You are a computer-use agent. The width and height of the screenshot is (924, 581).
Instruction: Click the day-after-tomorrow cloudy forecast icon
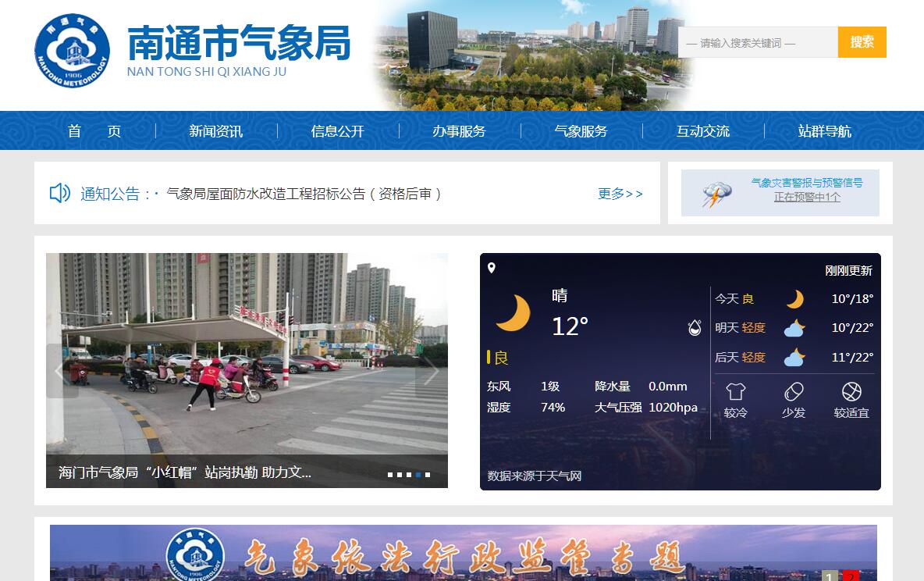click(x=794, y=358)
